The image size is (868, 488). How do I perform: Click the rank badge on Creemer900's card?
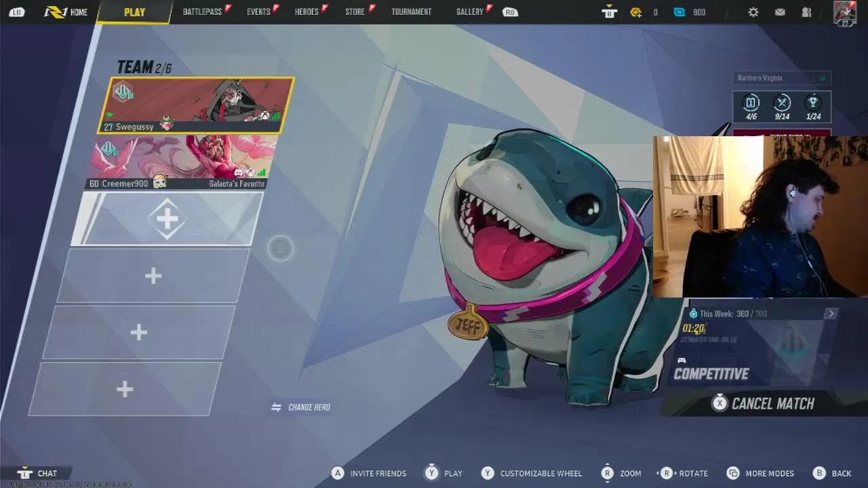(109, 149)
